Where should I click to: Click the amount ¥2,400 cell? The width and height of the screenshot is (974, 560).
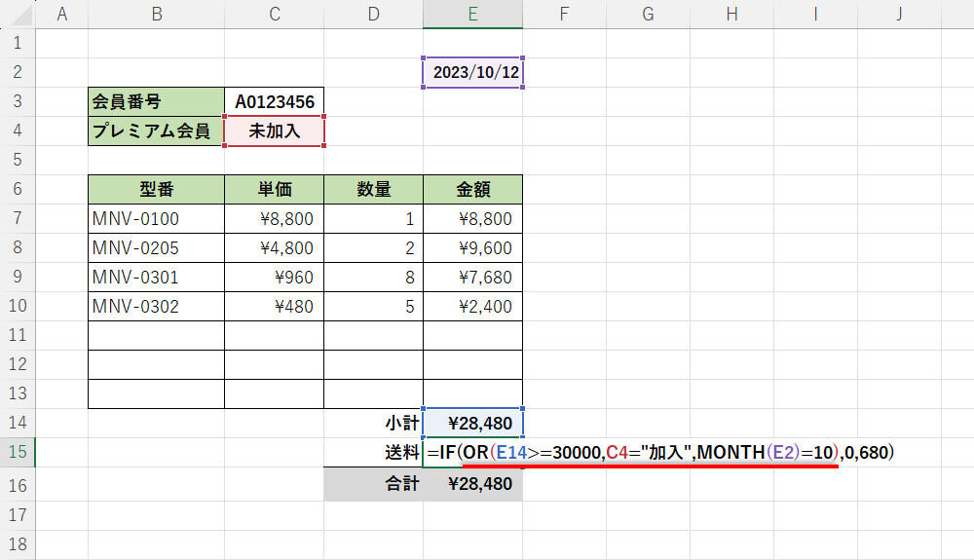[472, 306]
